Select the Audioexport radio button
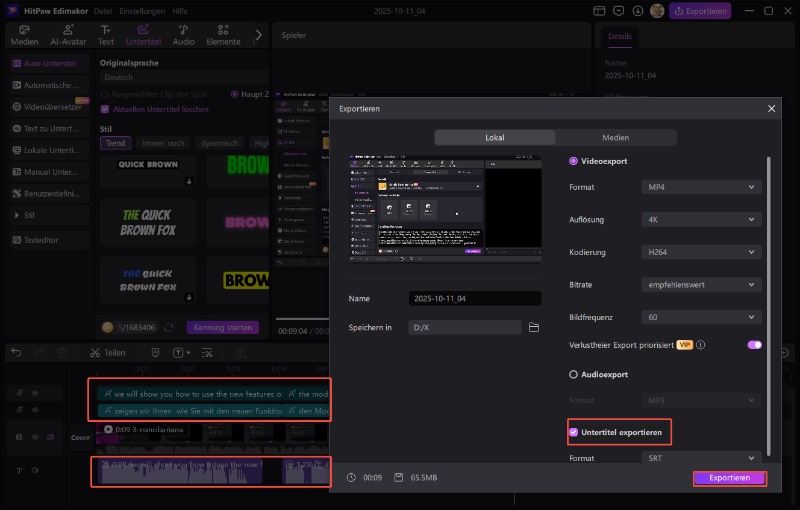The image size is (800, 510). click(573, 375)
